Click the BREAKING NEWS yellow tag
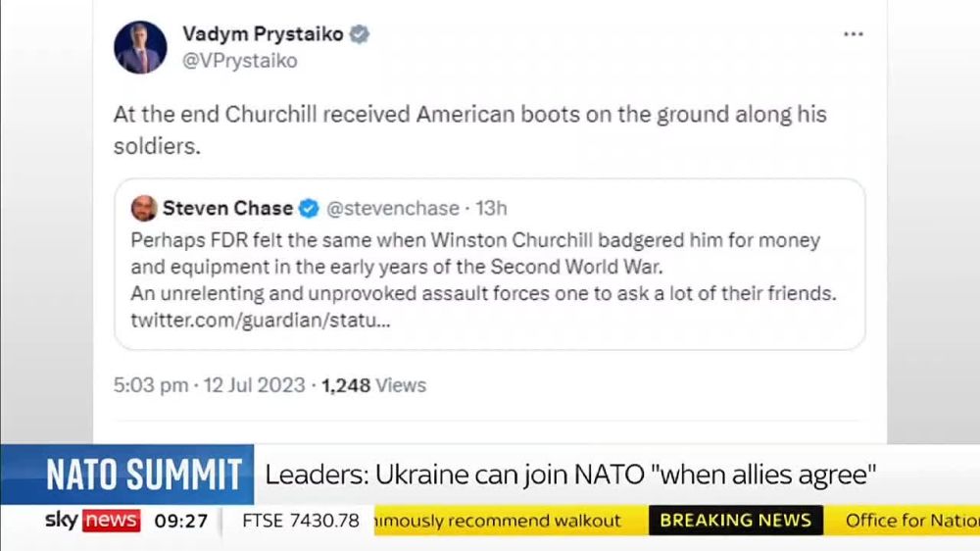980x551 pixels. (x=735, y=521)
